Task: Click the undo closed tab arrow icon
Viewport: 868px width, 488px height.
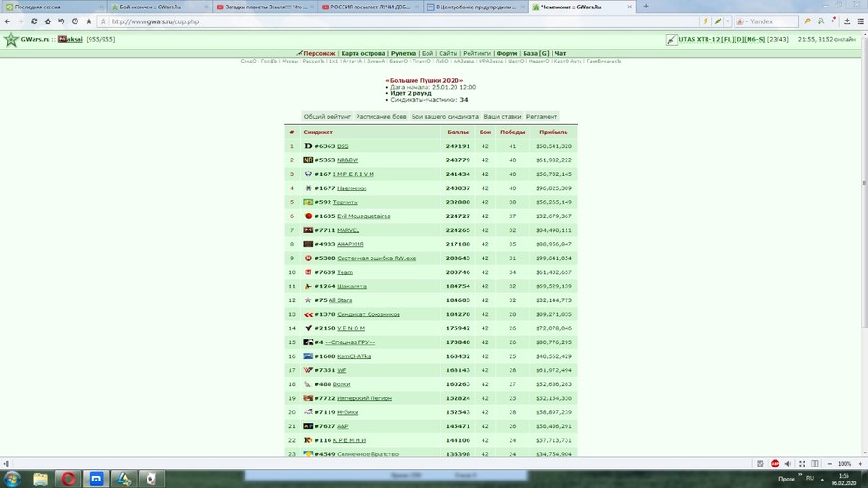Action: 61,21
